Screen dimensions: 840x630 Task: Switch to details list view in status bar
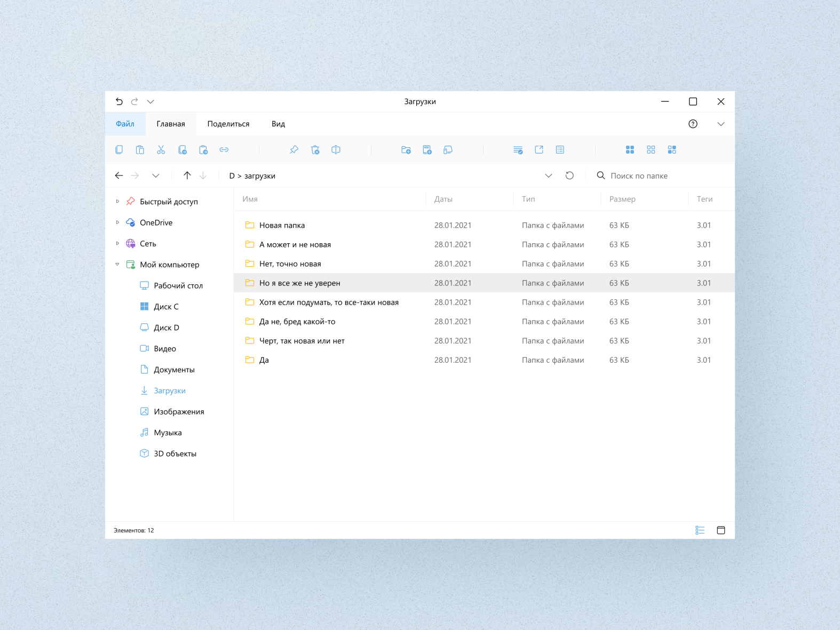point(700,530)
